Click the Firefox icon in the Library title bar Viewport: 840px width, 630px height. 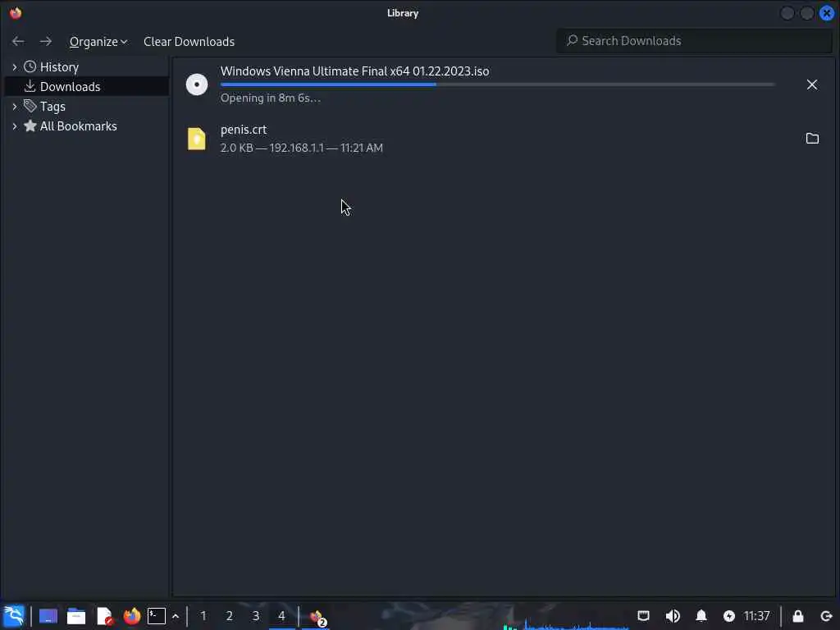16,13
